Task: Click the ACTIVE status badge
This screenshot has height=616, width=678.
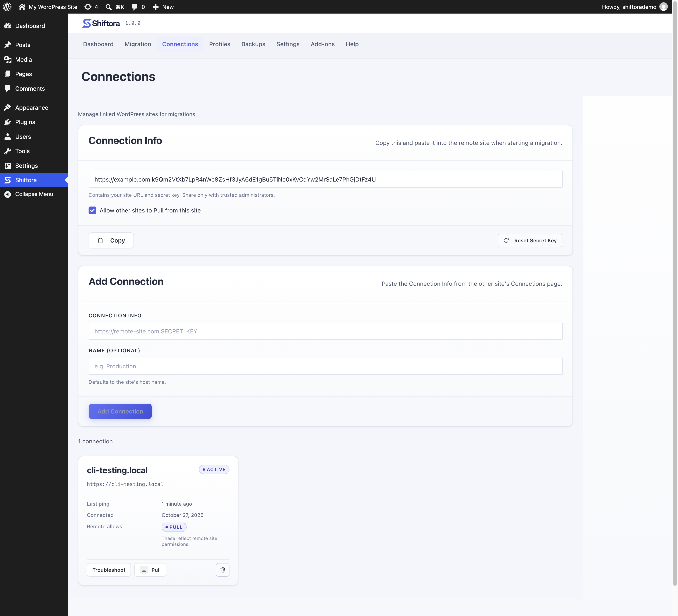Action: [214, 469]
